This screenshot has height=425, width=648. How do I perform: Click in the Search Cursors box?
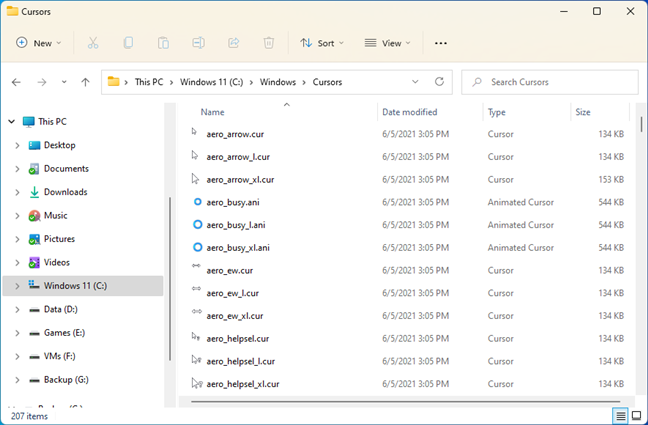point(550,82)
